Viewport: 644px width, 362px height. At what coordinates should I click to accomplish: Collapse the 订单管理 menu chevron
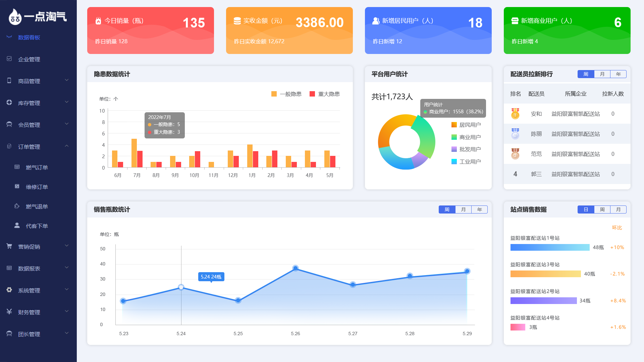(67, 146)
